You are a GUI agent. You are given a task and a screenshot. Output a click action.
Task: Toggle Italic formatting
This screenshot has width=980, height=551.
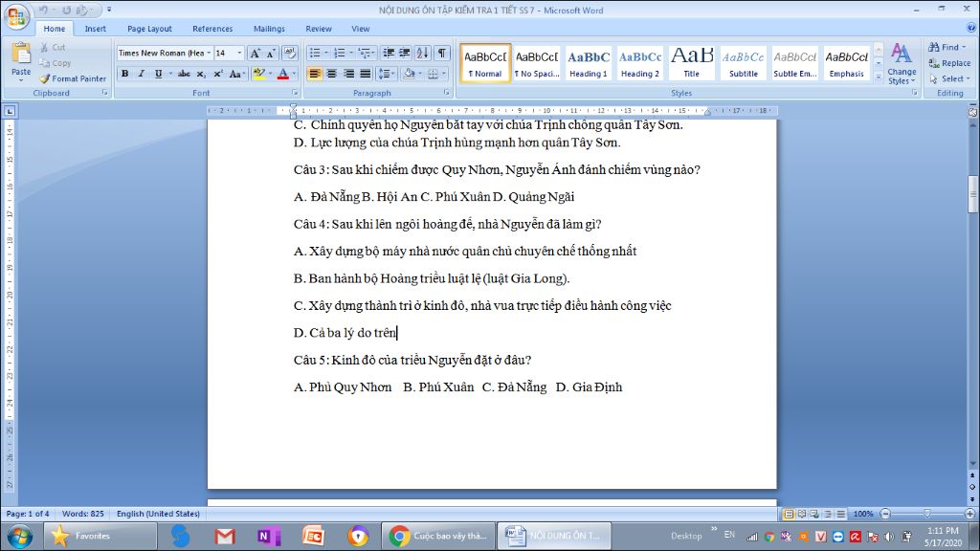[142, 74]
